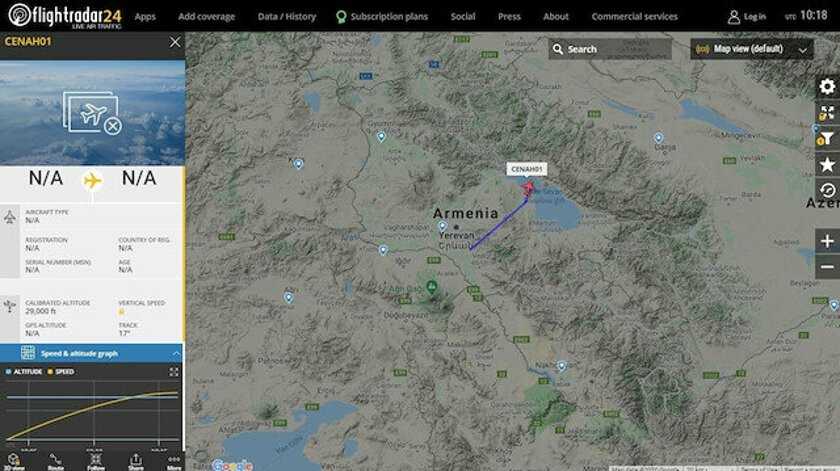Open bookmarks star icon
Image resolution: width=840 pixels, height=471 pixels.
tap(828, 165)
